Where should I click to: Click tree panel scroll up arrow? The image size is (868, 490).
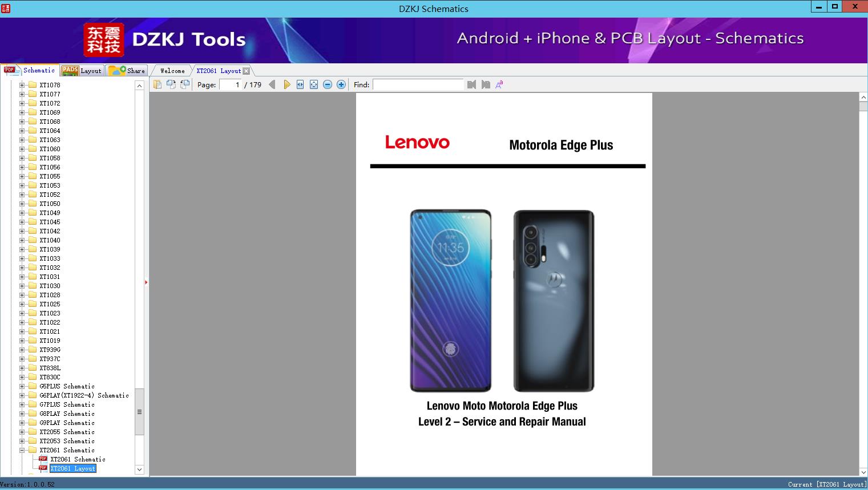click(x=139, y=86)
